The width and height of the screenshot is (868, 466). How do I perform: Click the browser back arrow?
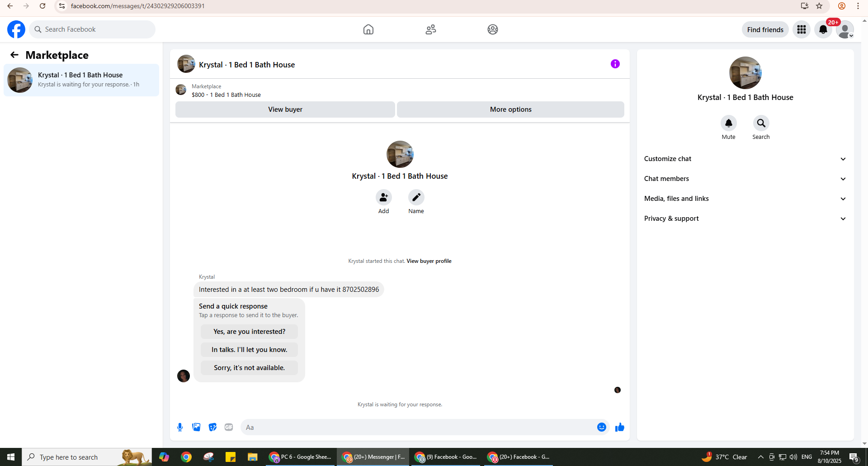(x=10, y=6)
